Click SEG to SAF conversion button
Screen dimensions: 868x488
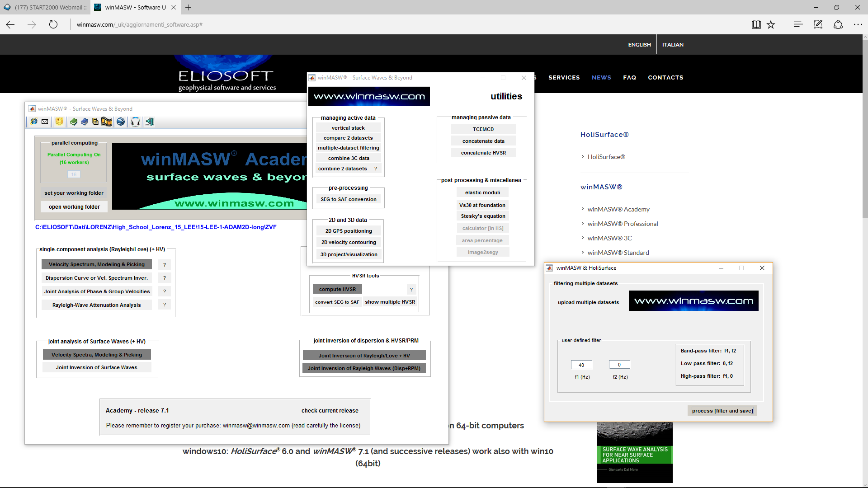(x=349, y=199)
